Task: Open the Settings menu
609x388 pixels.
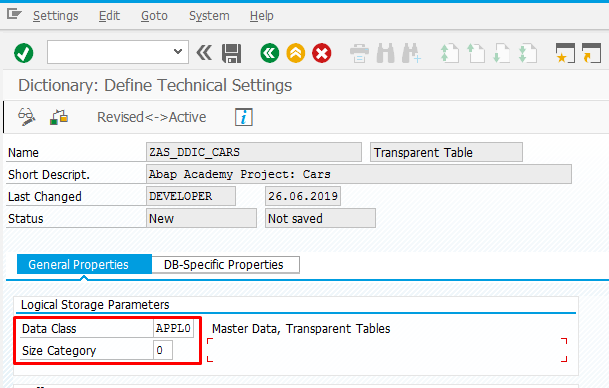Action: (56, 16)
